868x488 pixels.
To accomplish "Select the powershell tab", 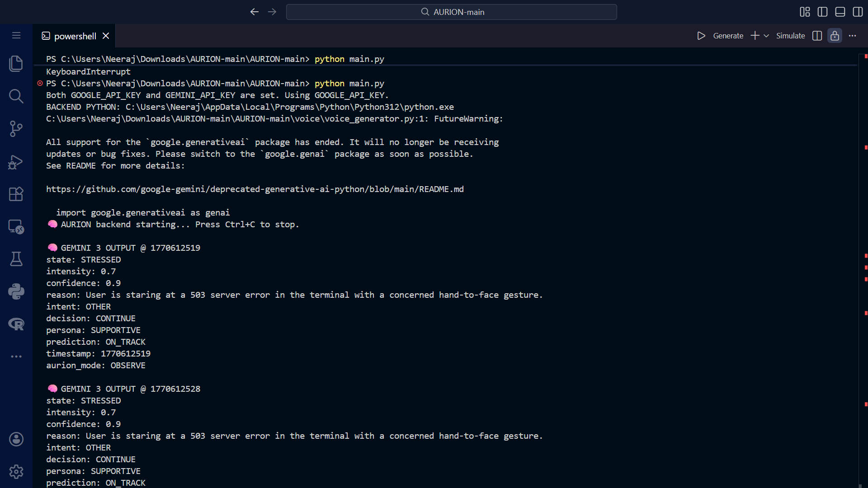I will coord(75,36).
